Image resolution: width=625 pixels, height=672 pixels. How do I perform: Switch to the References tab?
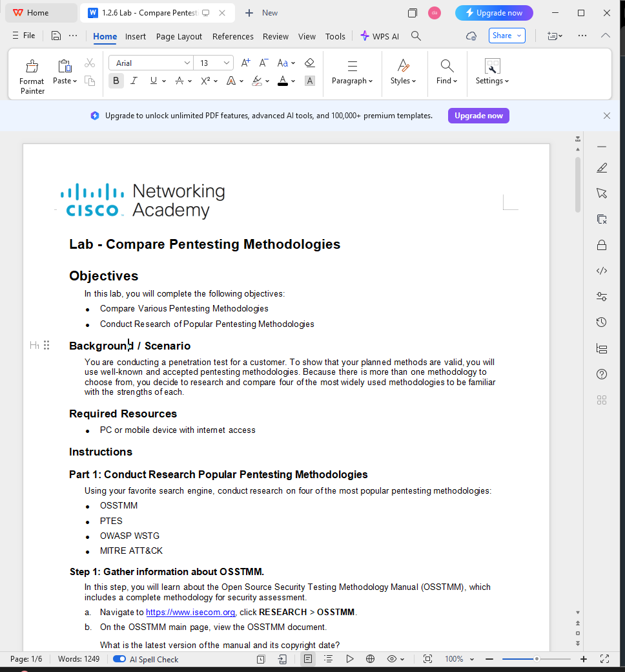click(x=232, y=36)
